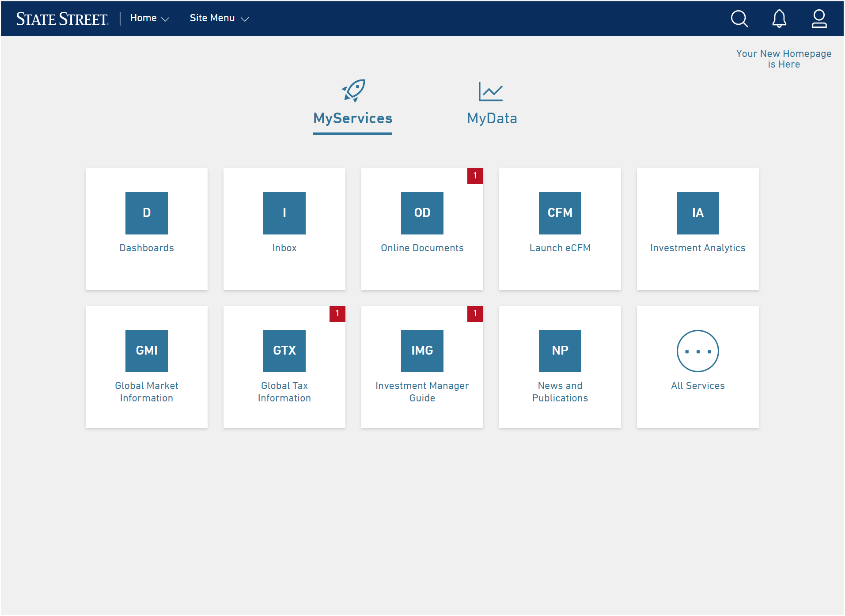Click the search magnifier icon
This screenshot has width=845, height=616.
[739, 19]
